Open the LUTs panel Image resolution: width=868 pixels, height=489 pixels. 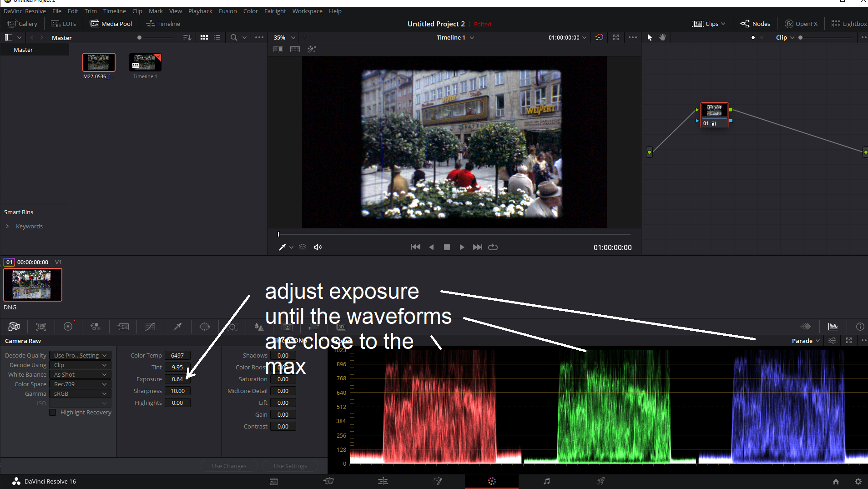(x=64, y=24)
